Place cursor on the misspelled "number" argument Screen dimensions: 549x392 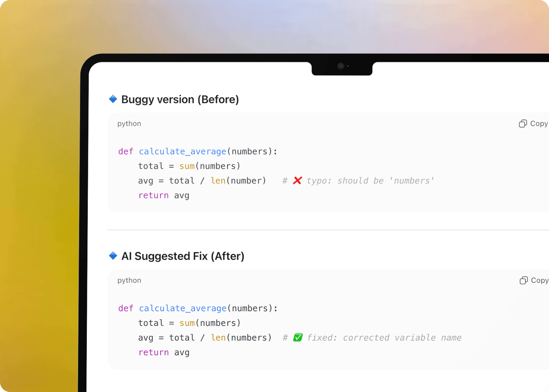[246, 181]
